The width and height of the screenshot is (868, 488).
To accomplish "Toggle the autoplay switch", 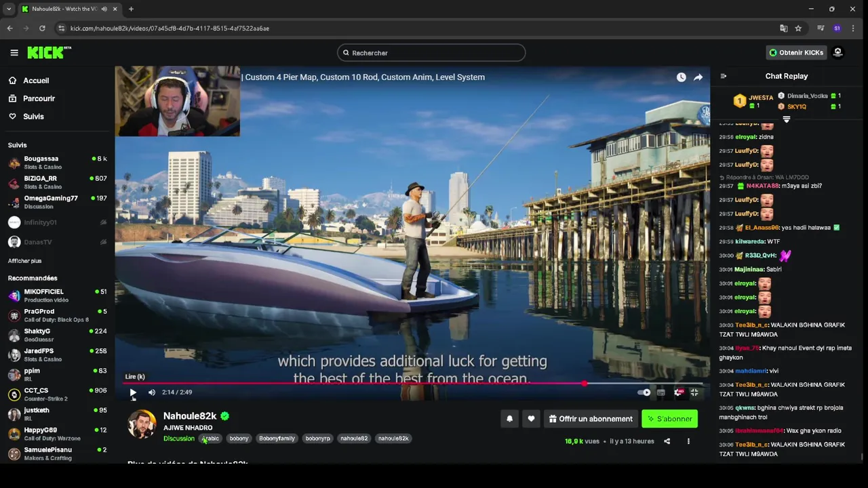I will [644, 392].
